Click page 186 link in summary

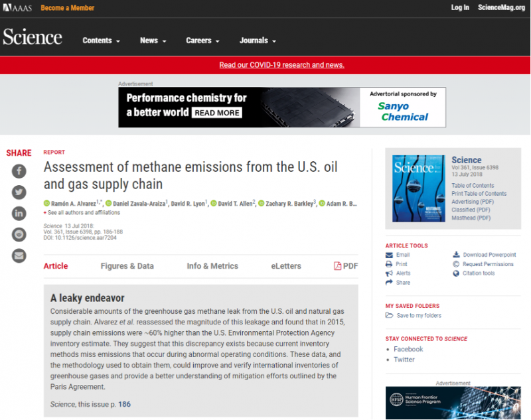pos(124,404)
